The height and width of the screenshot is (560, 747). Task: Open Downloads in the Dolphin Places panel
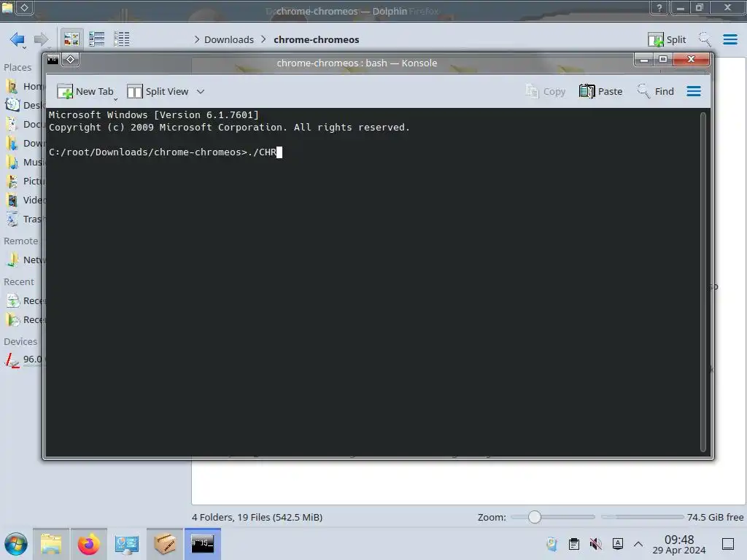24,144
